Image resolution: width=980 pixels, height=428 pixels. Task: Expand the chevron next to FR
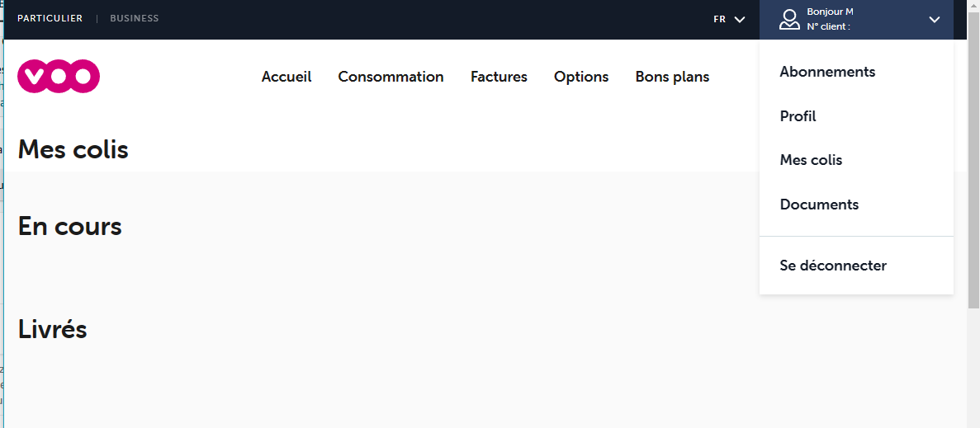point(740,19)
